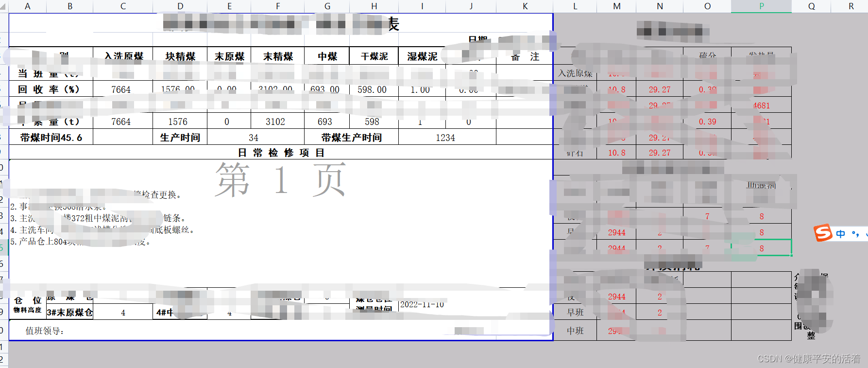This screenshot has height=368, width=868.
Task: Select the date cell 2022-11-10
Action: coord(422,304)
